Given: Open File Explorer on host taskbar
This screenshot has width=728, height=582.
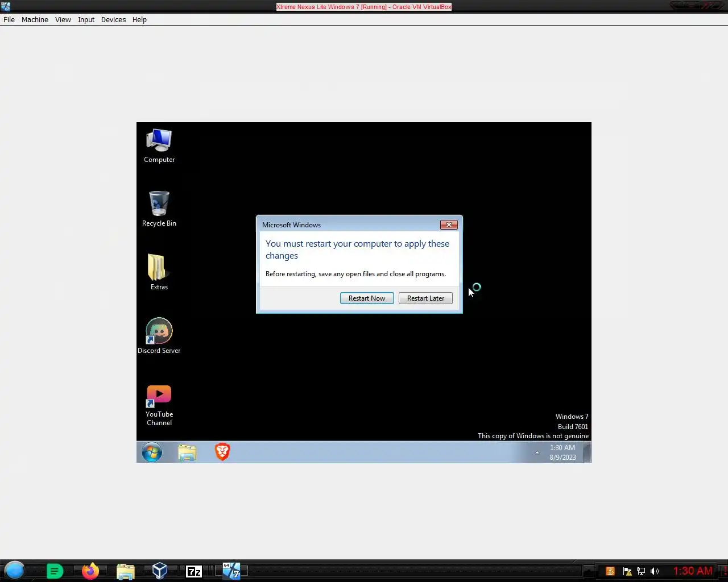Looking at the screenshot, I should pos(125,571).
